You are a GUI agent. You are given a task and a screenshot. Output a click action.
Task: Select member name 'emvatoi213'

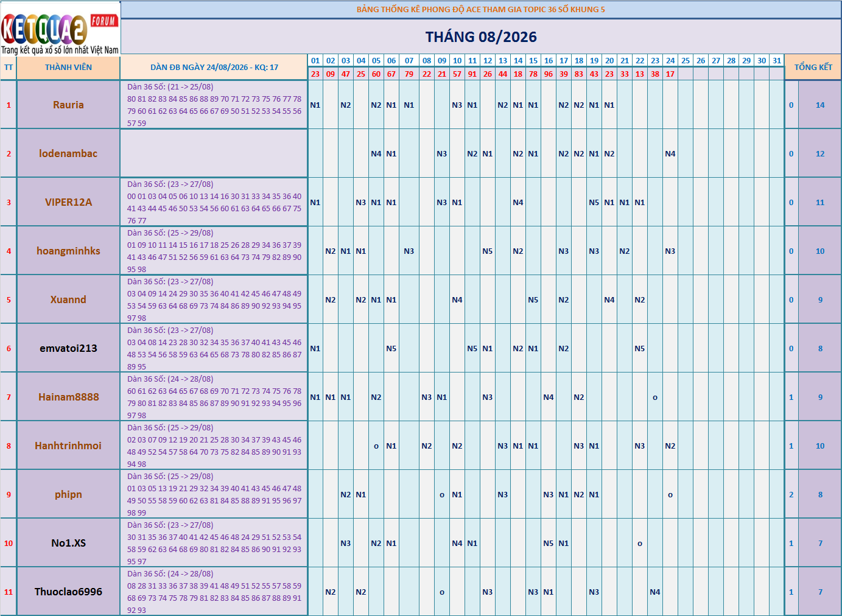[x=68, y=348]
